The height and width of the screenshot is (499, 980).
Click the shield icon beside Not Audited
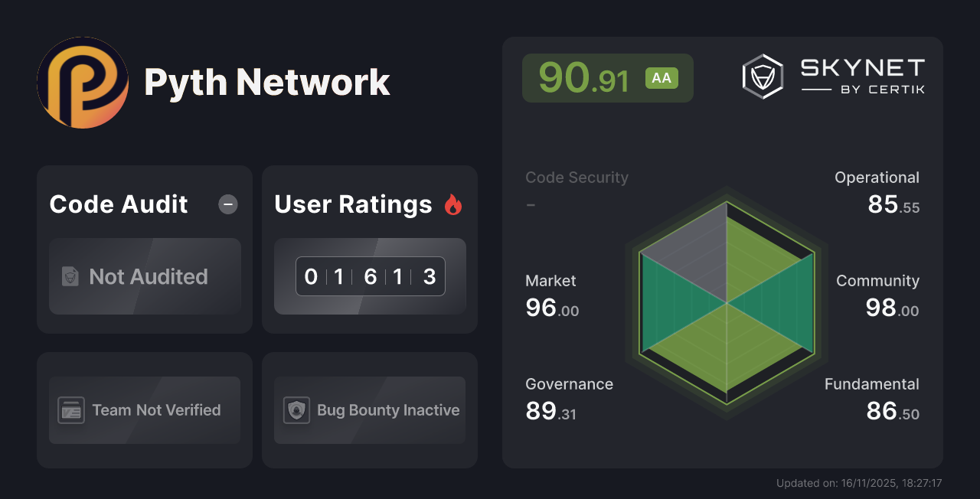point(70,277)
